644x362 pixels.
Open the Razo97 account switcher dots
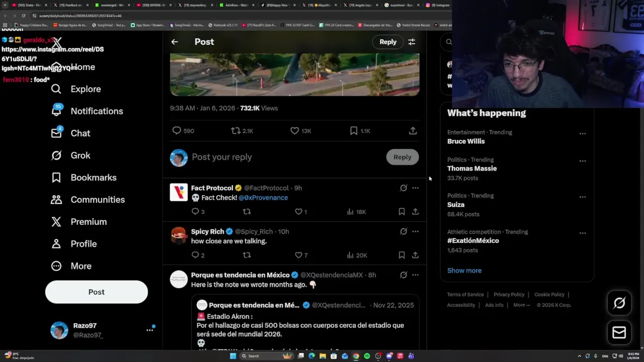[x=149, y=330]
